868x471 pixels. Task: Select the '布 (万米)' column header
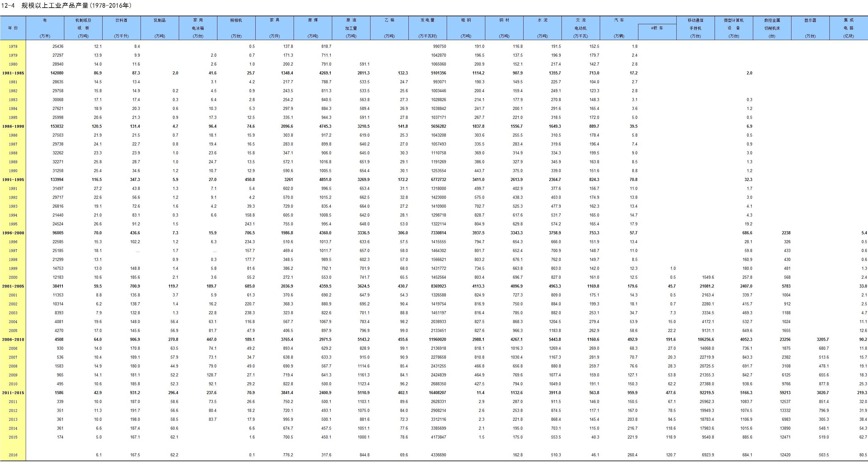point(45,28)
